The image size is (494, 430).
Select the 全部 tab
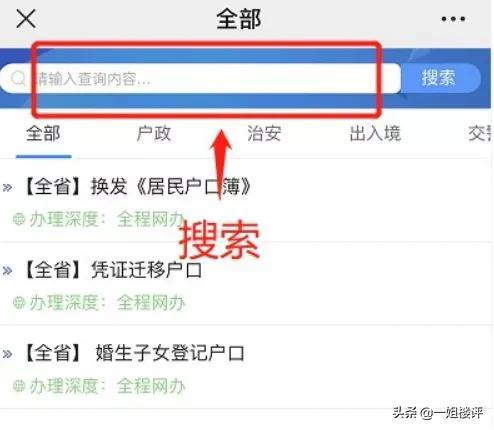(43, 134)
